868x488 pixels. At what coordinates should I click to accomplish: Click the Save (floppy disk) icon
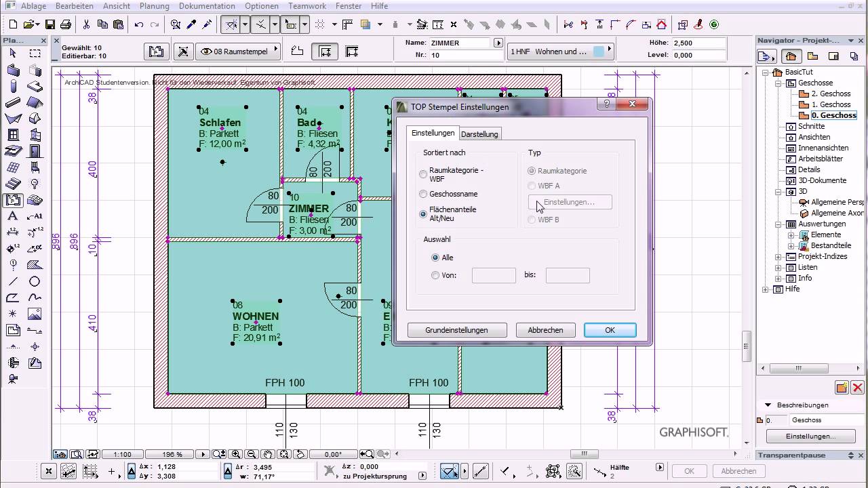tap(50, 24)
